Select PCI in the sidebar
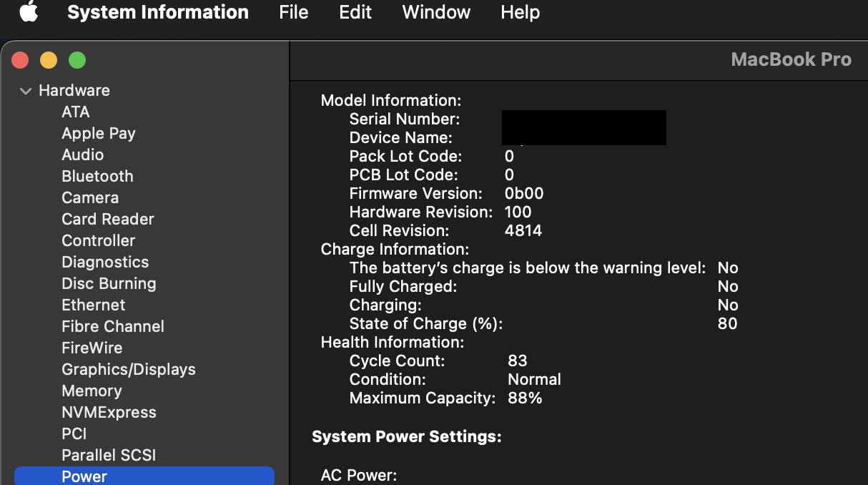The height and width of the screenshot is (485, 868). (x=74, y=434)
